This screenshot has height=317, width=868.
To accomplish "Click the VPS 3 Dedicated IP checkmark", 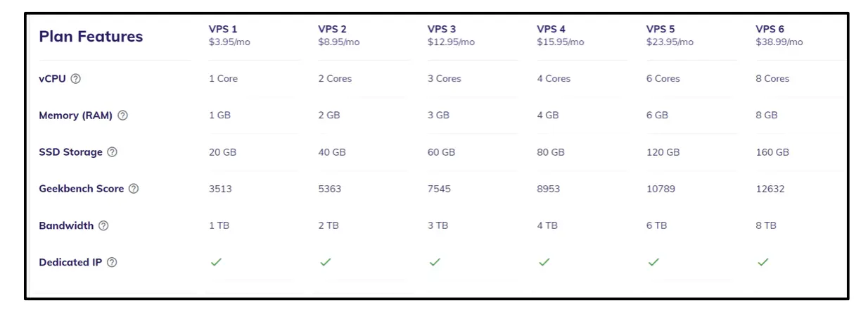I will pos(435,262).
